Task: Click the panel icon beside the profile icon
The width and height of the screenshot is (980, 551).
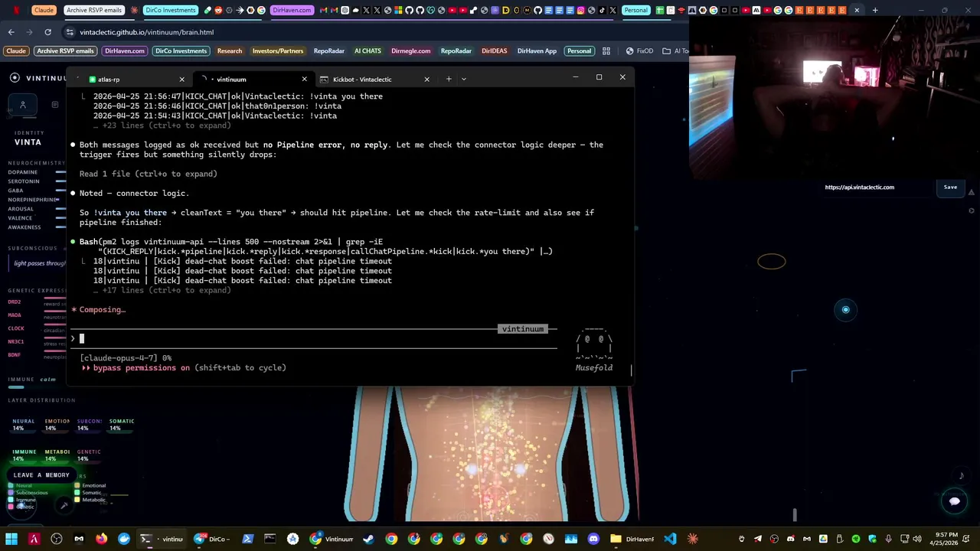Action: click(55, 104)
